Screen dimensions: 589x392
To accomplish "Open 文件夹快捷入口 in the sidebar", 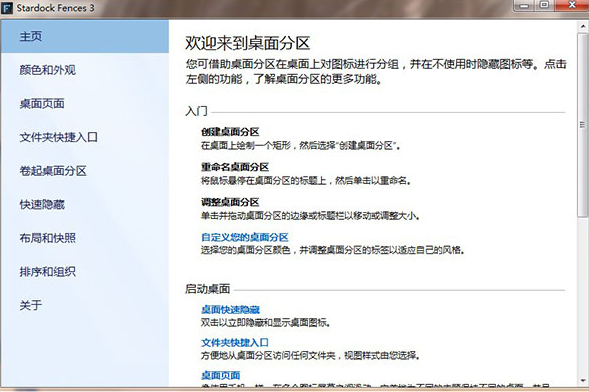I will point(85,137).
